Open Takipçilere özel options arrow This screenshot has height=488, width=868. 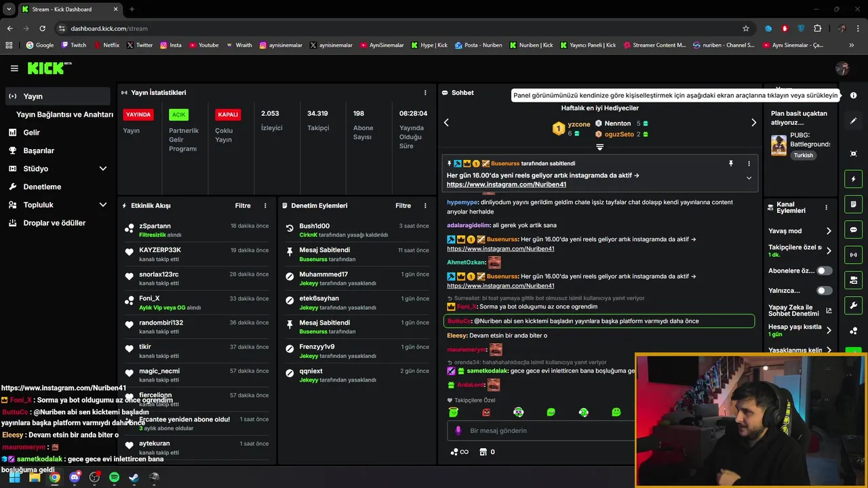pos(829,251)
